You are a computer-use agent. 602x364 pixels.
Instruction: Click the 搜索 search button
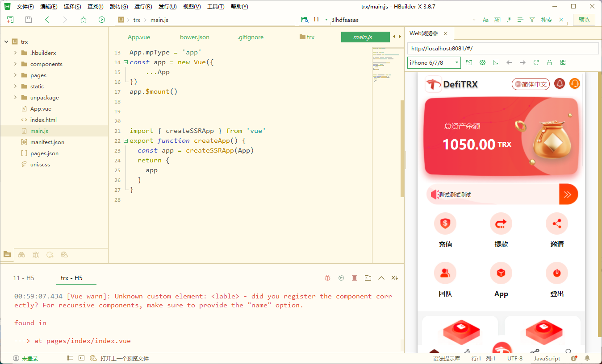point(547,20)
